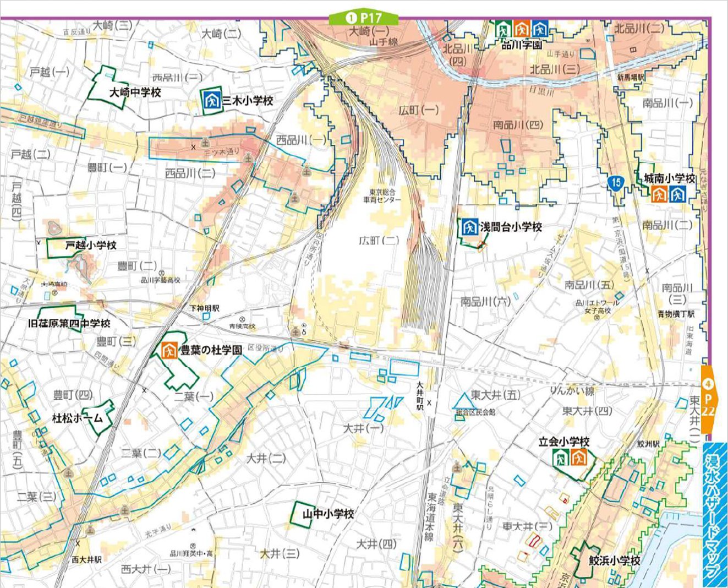This screenshot has width=728, height=588.
Task: Click the 東大井(五) district label
Action: point(495,395)
